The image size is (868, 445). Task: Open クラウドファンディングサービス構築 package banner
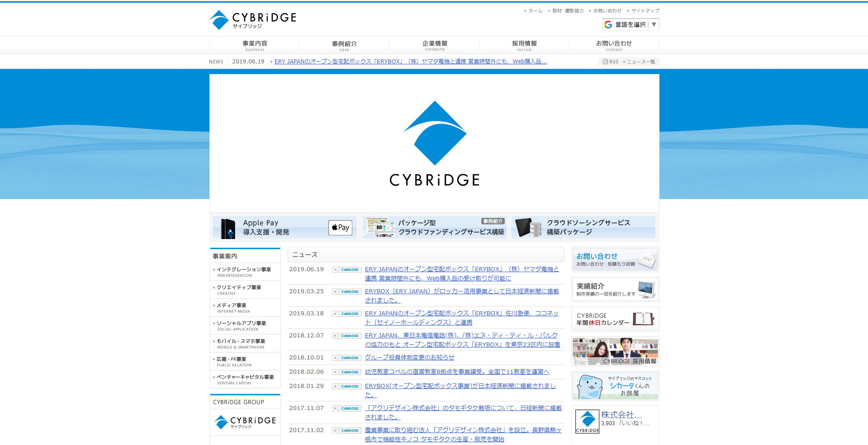coord(434,228)
